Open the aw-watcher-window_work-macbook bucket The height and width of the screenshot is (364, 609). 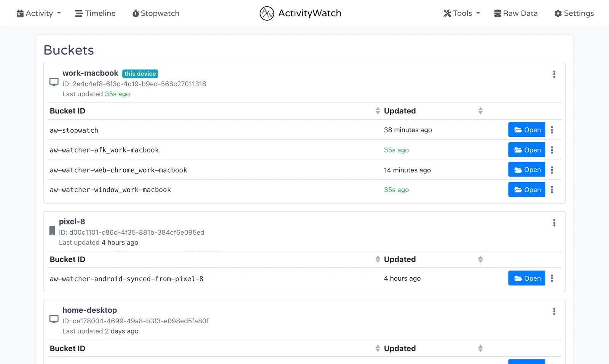[x=526, y=189]
